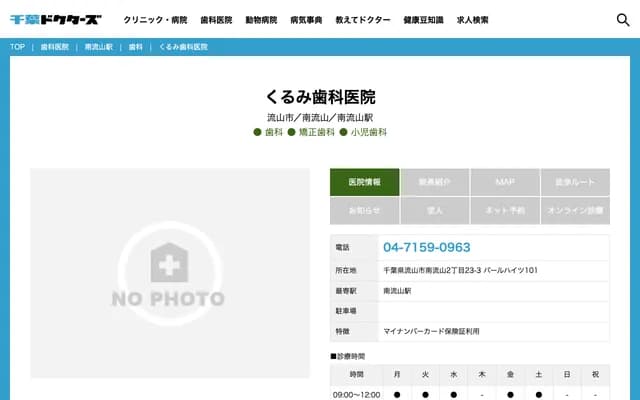This screenshot has width=640, height=400.
Task: Click the くるみ歯科医院 breadcrumb
Action: coord(183,47)
